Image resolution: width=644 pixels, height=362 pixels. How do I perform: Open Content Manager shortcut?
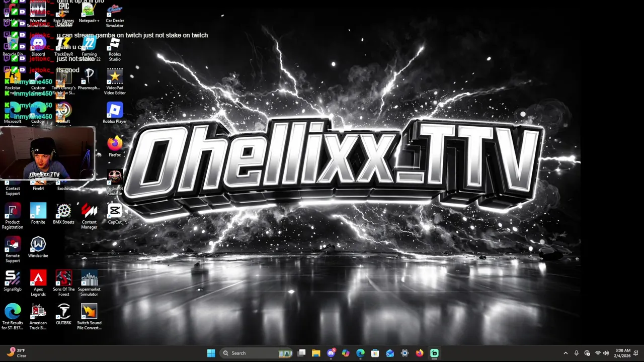(89, 217)
